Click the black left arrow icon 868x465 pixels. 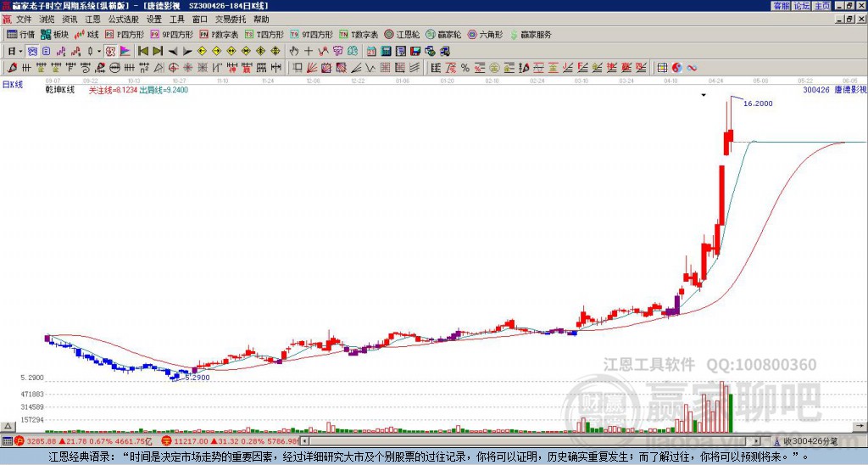[x=173, y=52]
